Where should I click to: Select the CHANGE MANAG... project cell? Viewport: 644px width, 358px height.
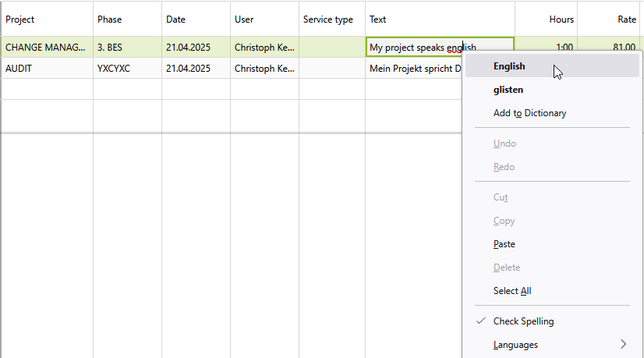45,48
